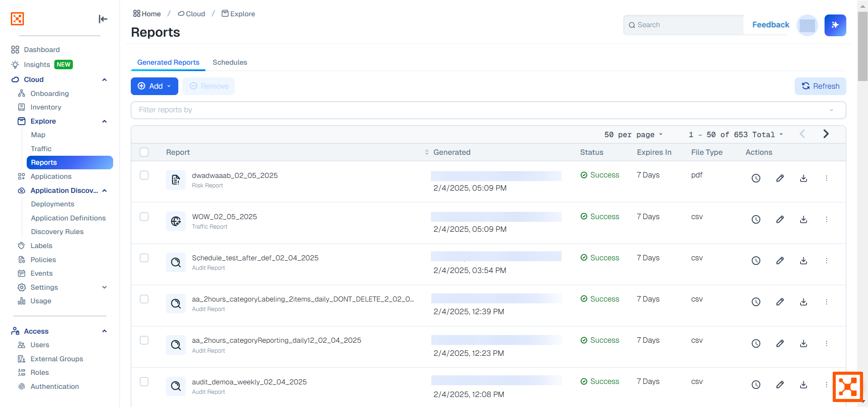This screenshot has width=868, height=407.
Task: Tick checkbox for Schedule_test_after_def_02_04_2025
Action: [x=144, y=258]
